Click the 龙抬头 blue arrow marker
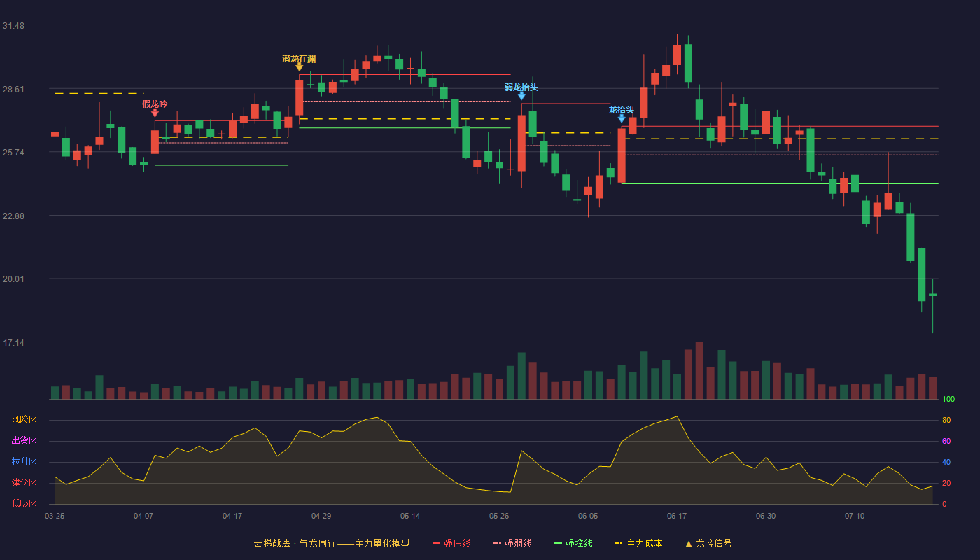 pyautogui.click(x=622, y=118)
